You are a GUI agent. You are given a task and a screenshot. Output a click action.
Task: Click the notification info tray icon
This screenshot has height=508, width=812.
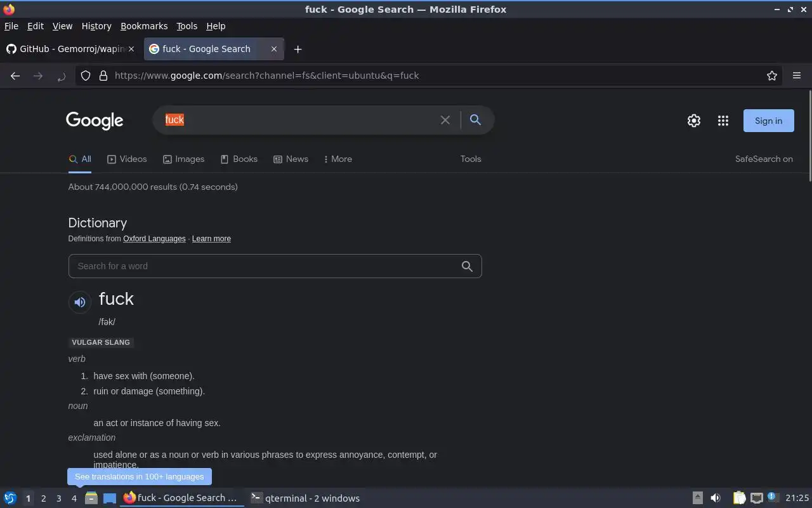(x=773, y=497)
